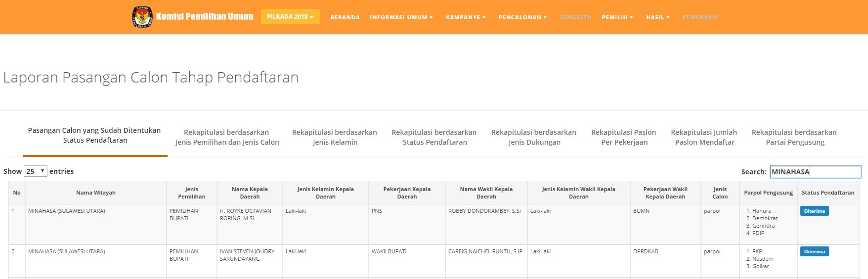
Task: Open the PILKADA 2018 dropdown
Action: point(290,17)
